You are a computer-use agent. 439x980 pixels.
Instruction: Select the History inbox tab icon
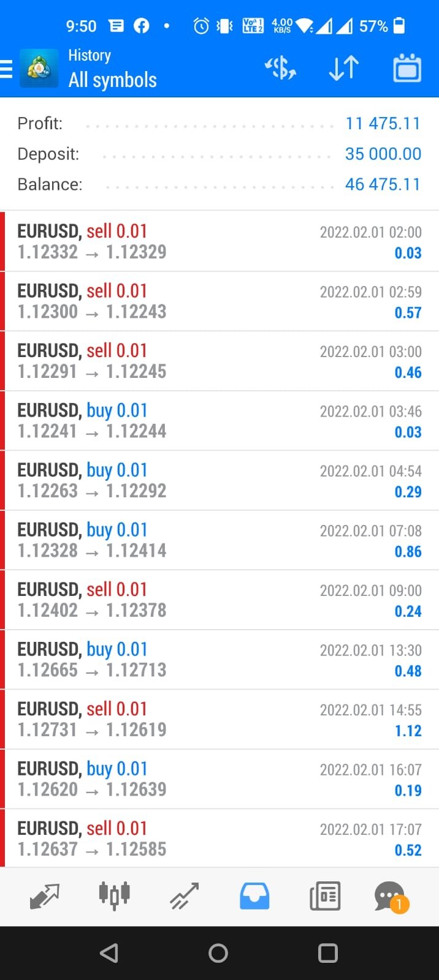(254, 897)
